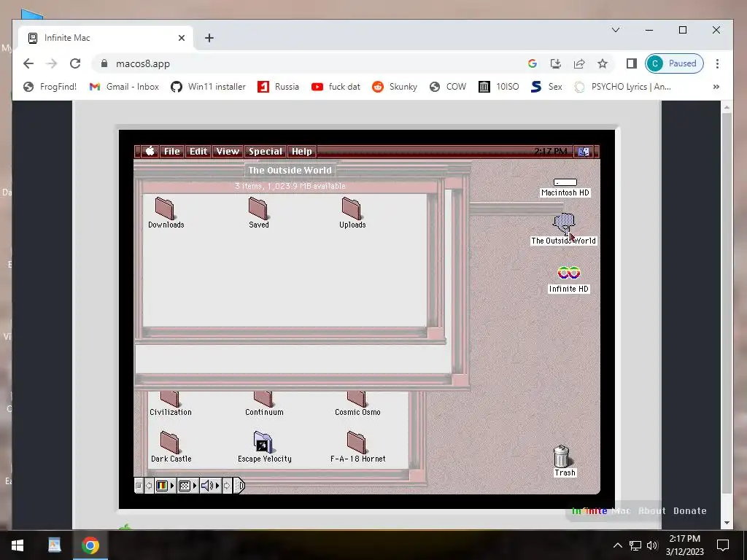This screenshot has height=560, width=747.
Task: Click The Outside World window title
Action: click(290, 170)
